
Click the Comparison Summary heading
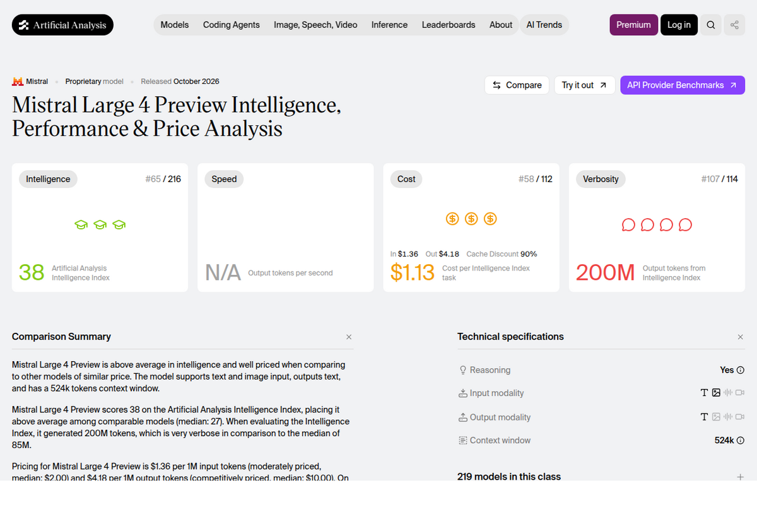pyautogui.click(x=61, y=337)
